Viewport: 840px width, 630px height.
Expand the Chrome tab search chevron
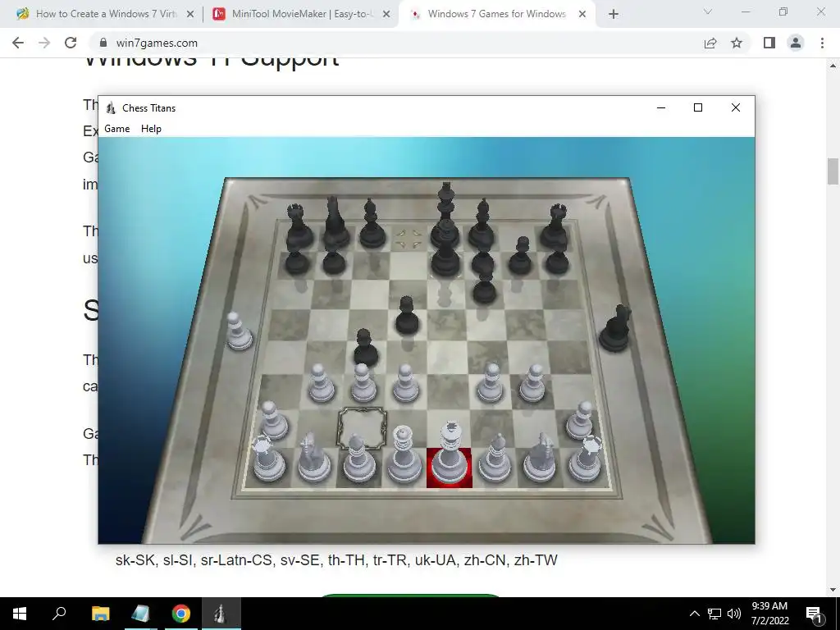[708, 11]
